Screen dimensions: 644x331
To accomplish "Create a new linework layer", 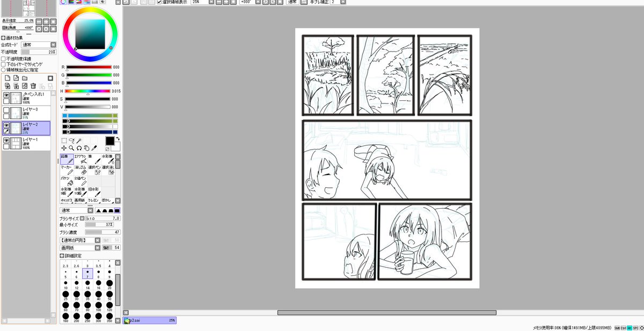I will click(16, 78).
